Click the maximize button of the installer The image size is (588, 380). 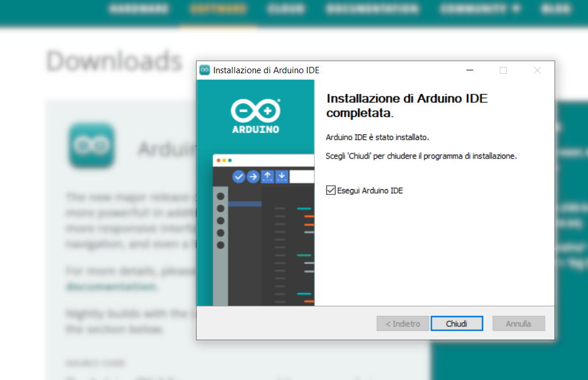pos(503,70)
